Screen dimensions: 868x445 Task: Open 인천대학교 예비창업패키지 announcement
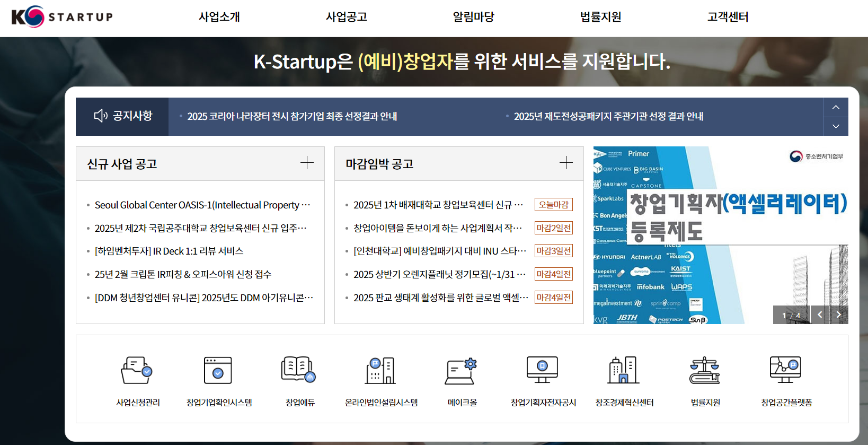[x=440, y=251]
